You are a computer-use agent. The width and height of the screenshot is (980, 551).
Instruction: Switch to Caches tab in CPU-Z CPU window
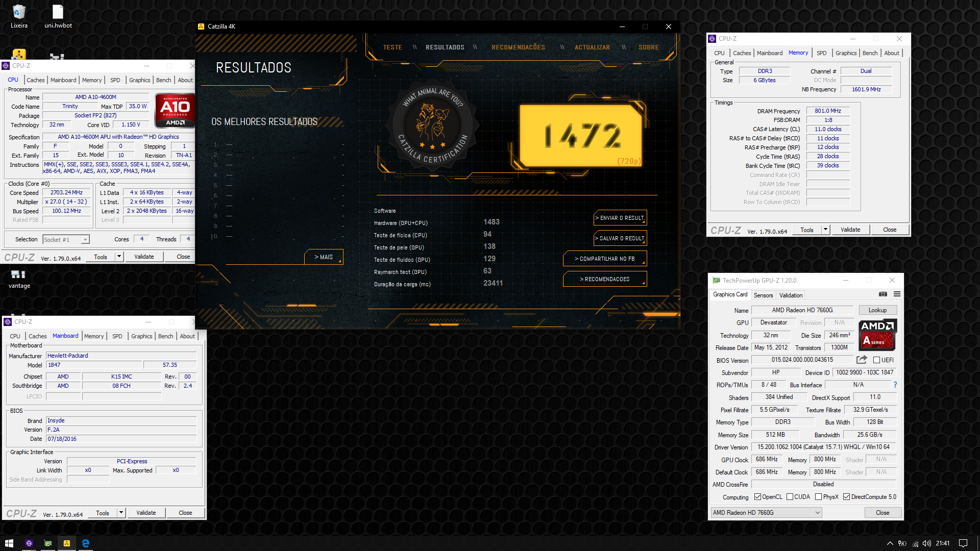tap(35, 80)
